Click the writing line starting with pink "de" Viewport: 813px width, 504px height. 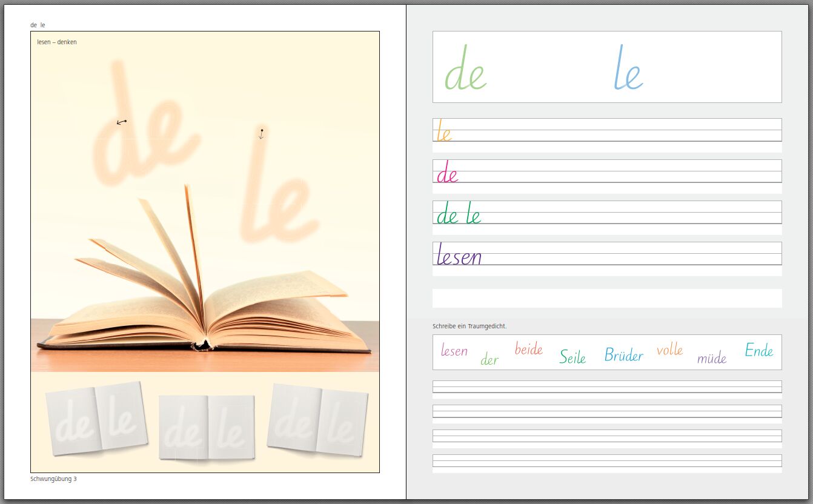(x=607, y=171)
